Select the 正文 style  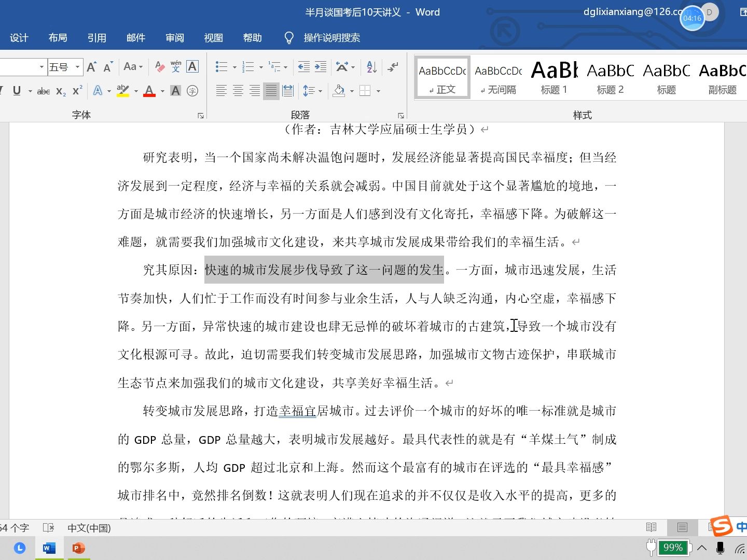pyautogui.click(x=442, y=78)
